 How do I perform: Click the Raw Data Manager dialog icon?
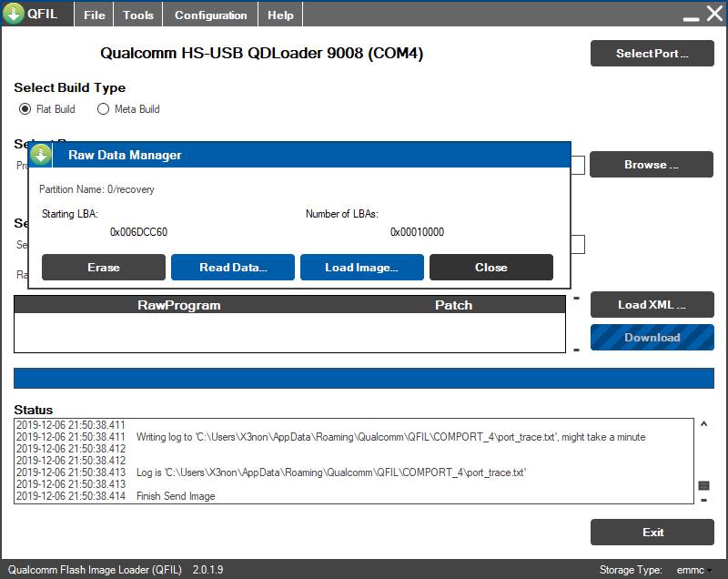pyautogui.click(x=41, y=155)
